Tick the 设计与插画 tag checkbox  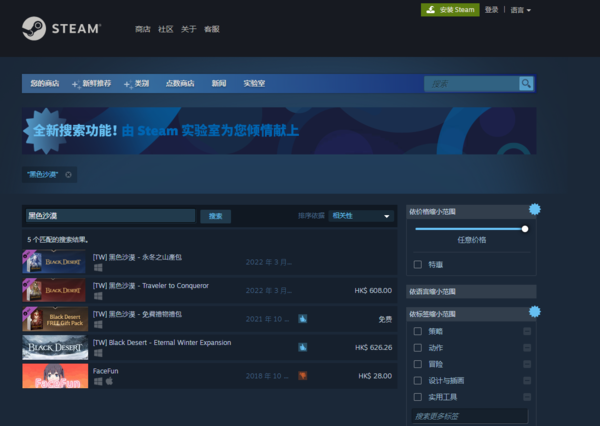tap(418, 380)
